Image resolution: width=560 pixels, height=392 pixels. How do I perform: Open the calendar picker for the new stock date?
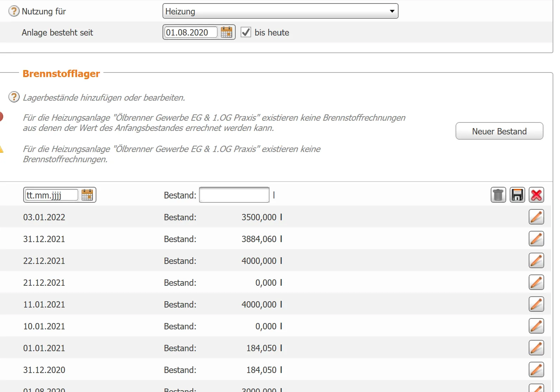87,195
